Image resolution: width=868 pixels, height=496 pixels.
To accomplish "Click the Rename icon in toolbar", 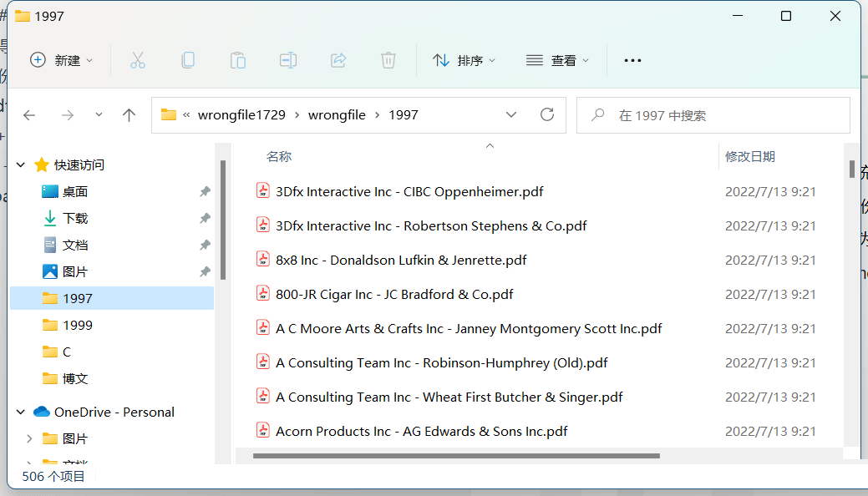I will 288,60.
